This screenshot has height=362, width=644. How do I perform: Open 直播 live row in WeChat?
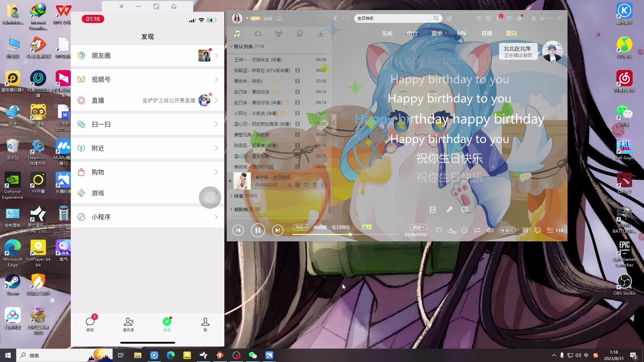(148, 101)
